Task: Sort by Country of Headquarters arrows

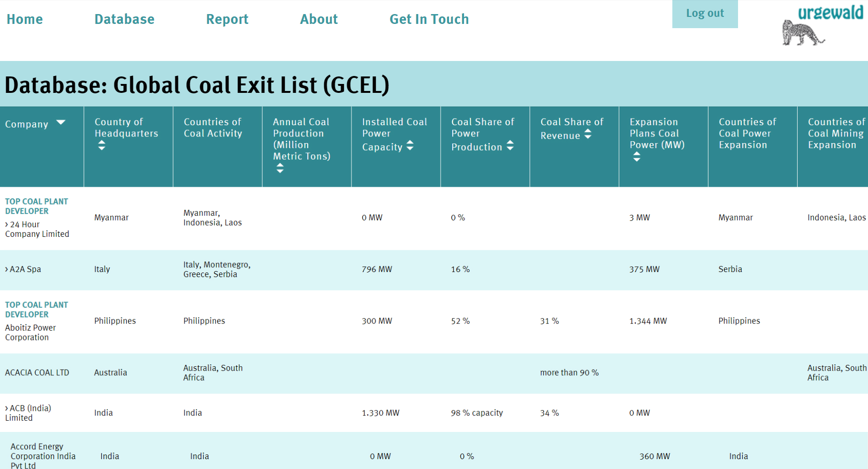Action: pyautogui.click(x=102, y=145)
